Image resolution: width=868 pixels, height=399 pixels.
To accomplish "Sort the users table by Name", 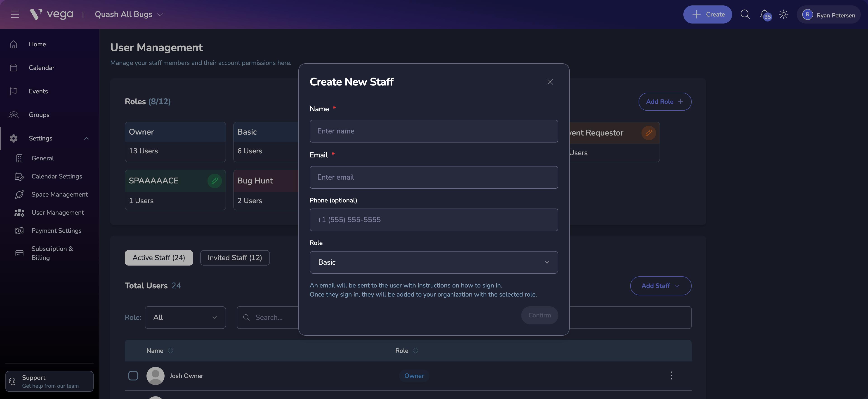I will 170,350.
